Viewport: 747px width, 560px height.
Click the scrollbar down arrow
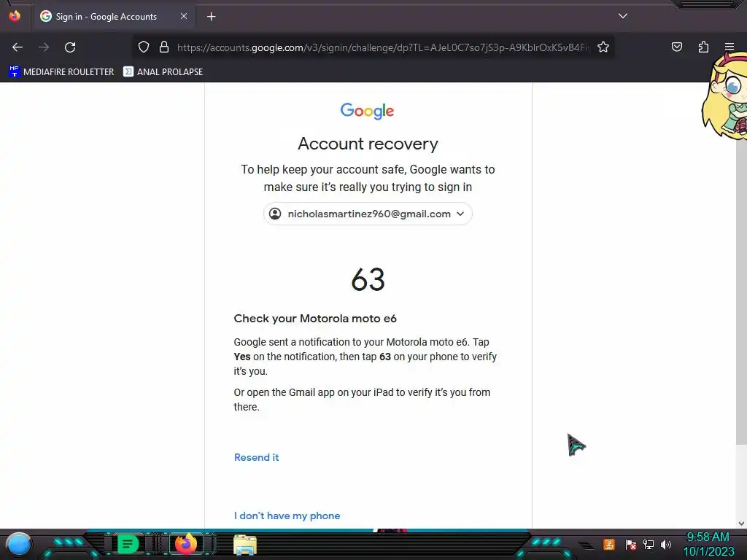click(x=741, y=524)
